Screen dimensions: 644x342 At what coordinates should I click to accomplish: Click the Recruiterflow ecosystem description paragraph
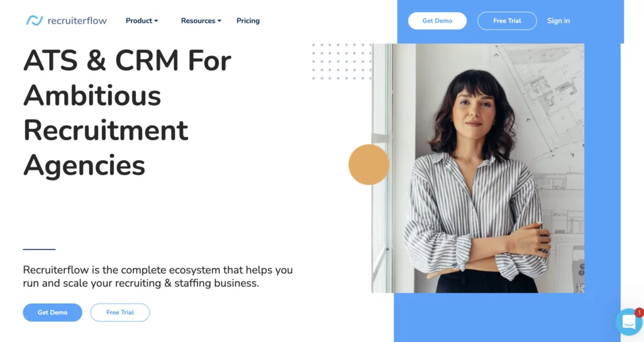click(158, 277)
